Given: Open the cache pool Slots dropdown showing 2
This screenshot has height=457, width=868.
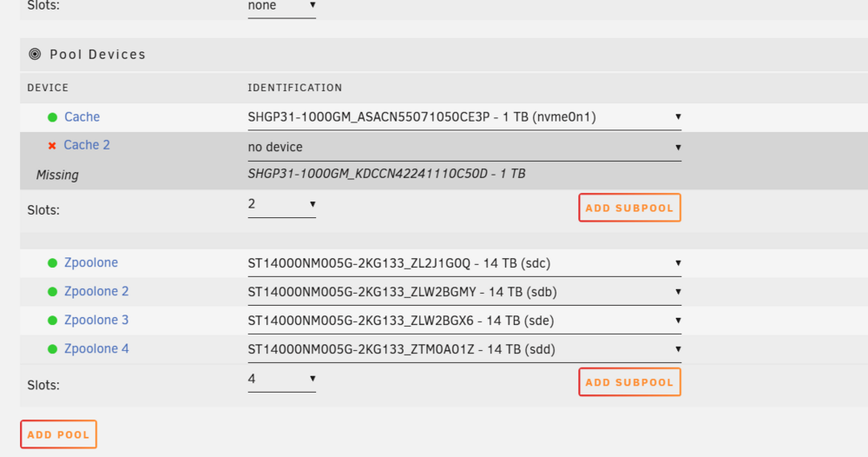Looking at the screenshot, I should (x=282, y=204).
